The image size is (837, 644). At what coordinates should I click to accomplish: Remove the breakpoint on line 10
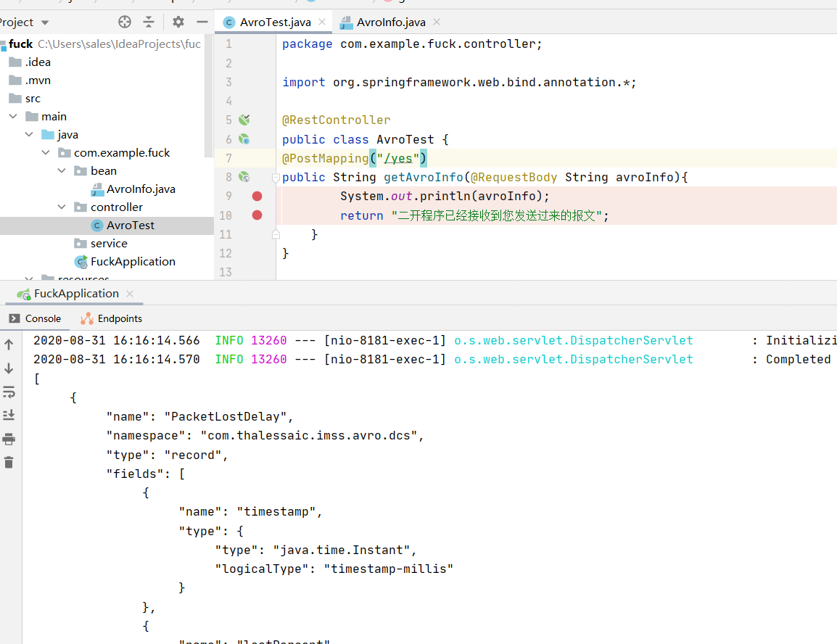pyautogui.click(x=257, y=215)
